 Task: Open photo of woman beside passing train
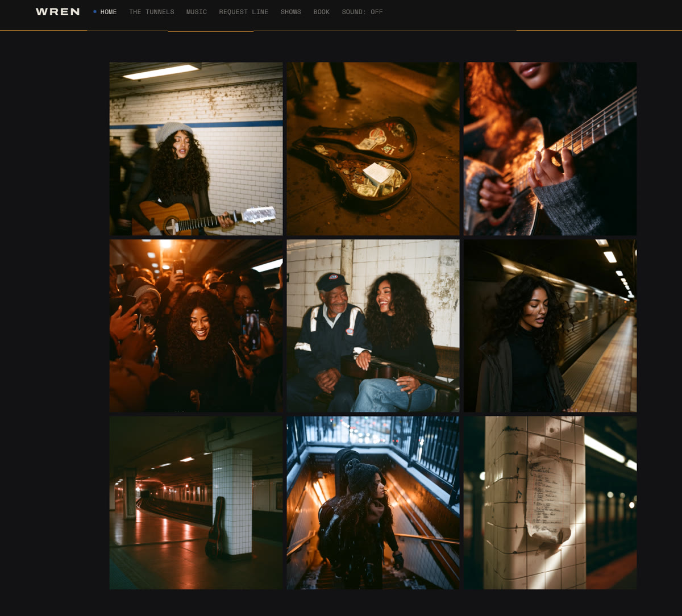point(550,326)
